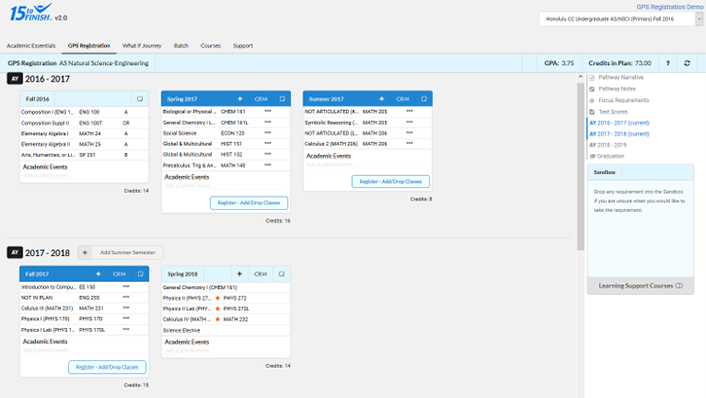This screenshot has width=706, height=398.
Task: Click the Focus Requirements icon
Action: coord(593,100)
